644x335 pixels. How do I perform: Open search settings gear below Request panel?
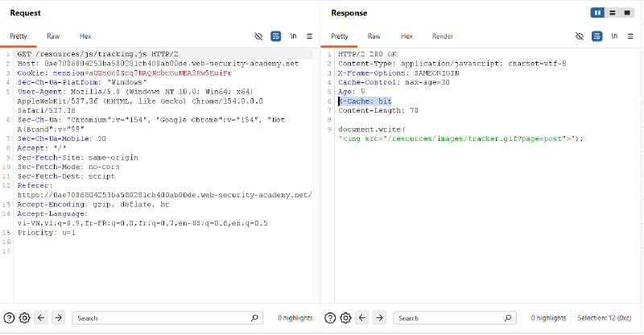(x=25, y=318)
